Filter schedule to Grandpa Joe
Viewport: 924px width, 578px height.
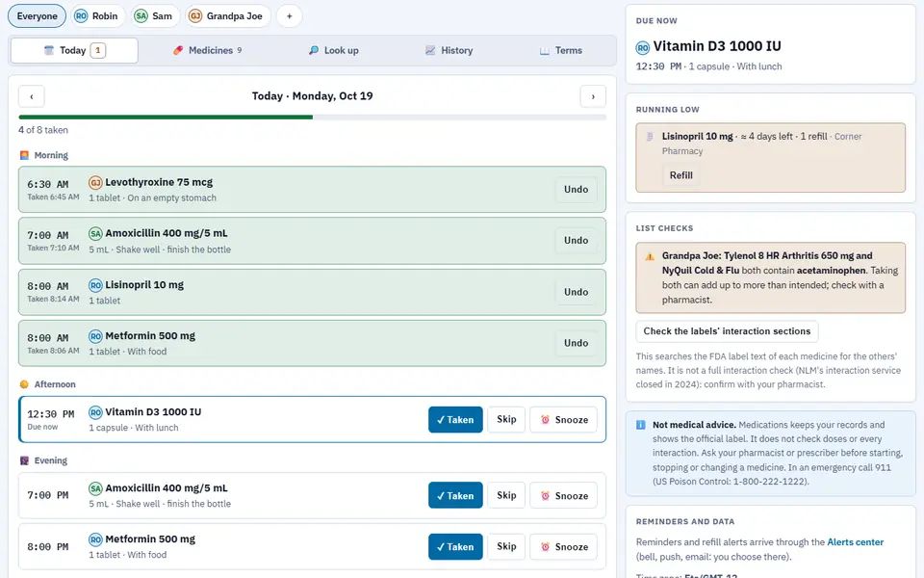pyautogui.click(x=228, y=16)
